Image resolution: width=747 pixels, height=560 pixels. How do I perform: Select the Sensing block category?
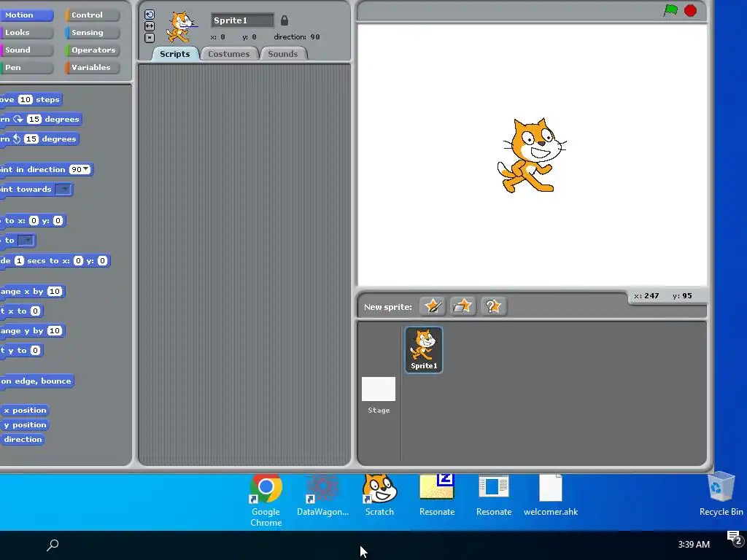point(93,32)
